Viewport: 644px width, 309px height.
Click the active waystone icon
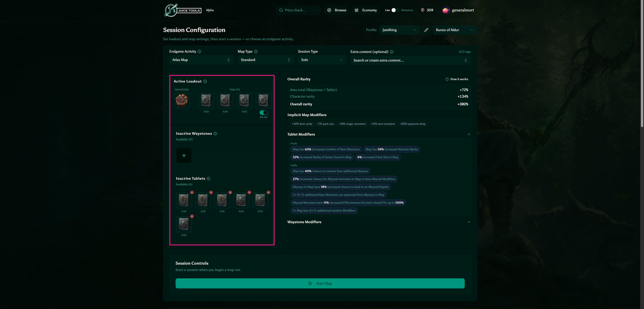[x=182, y=101]
